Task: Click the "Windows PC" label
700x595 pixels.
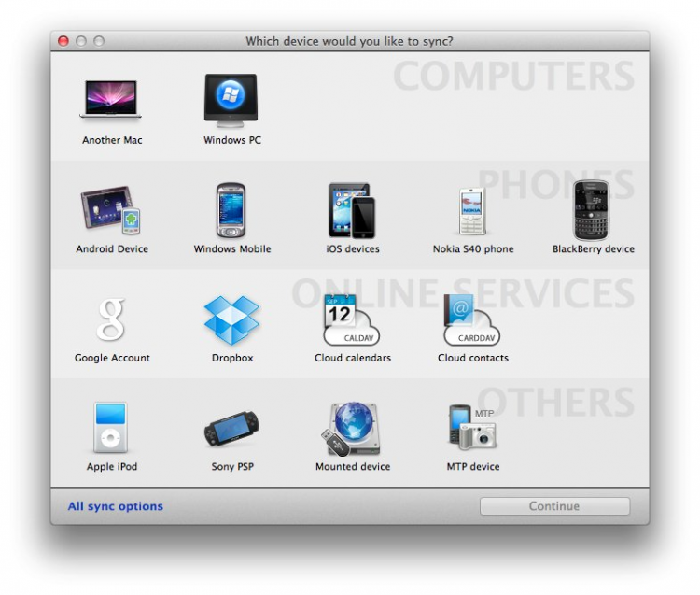Action: pos(232,140)
